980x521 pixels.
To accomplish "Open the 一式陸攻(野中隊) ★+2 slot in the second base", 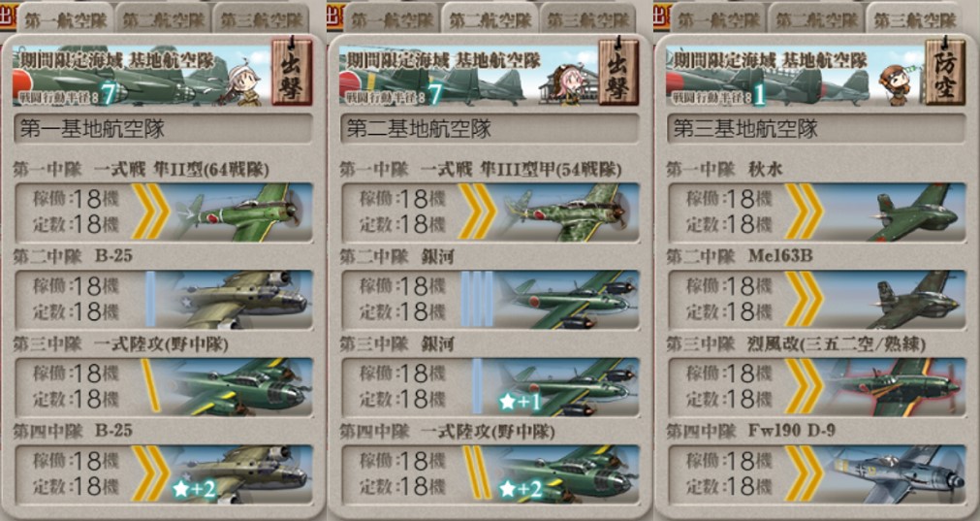I will 490,474.
